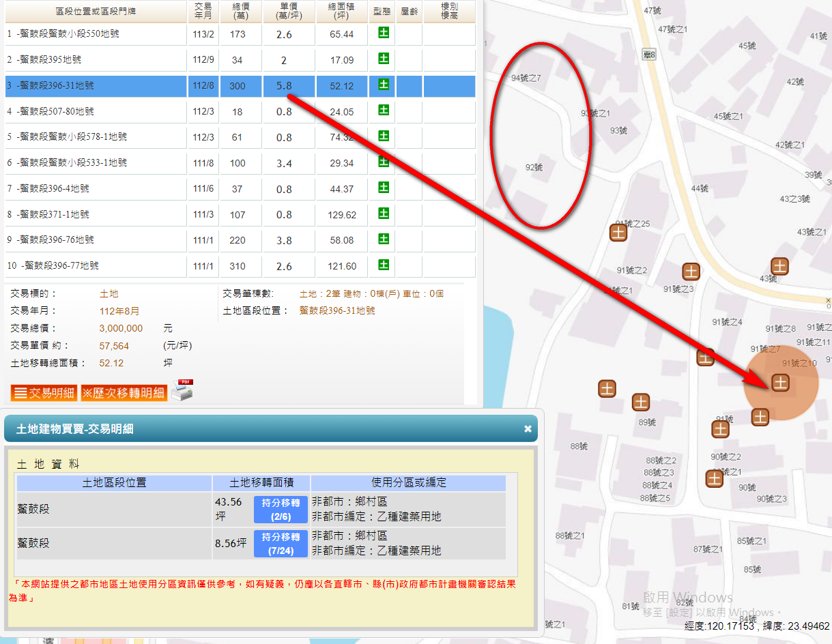Click the 88號之5 map label

655,498
